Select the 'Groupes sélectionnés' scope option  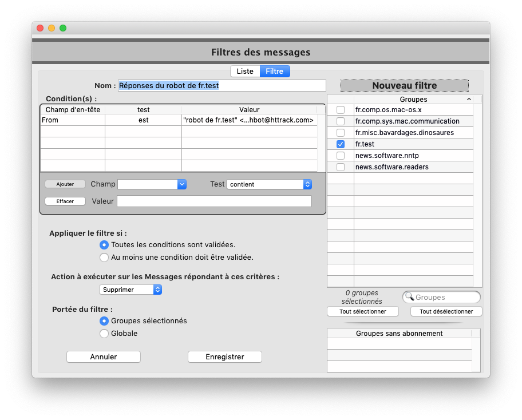tap(143, 321)
